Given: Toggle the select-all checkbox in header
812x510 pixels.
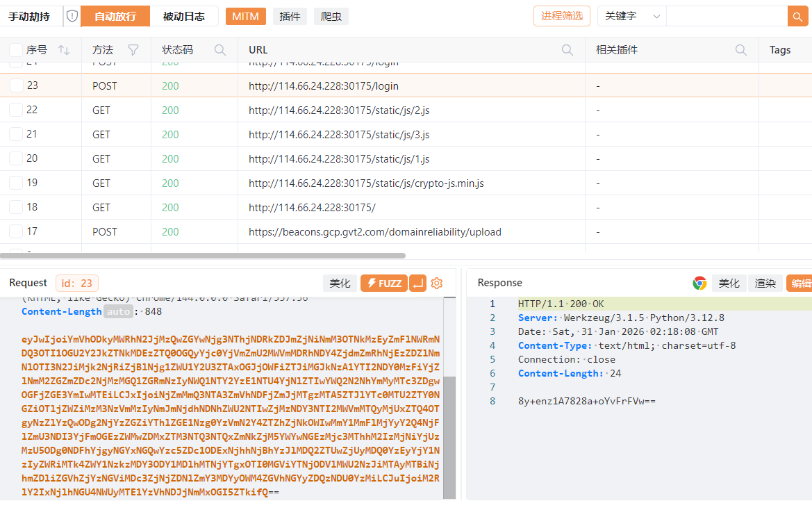Looking at the screenshot, I should coord(16,50).
